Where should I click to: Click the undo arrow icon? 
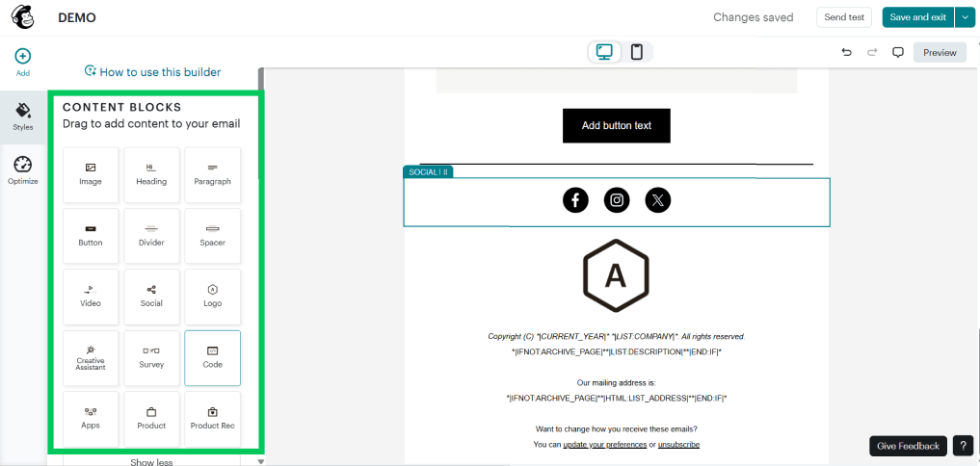point(847,52)
